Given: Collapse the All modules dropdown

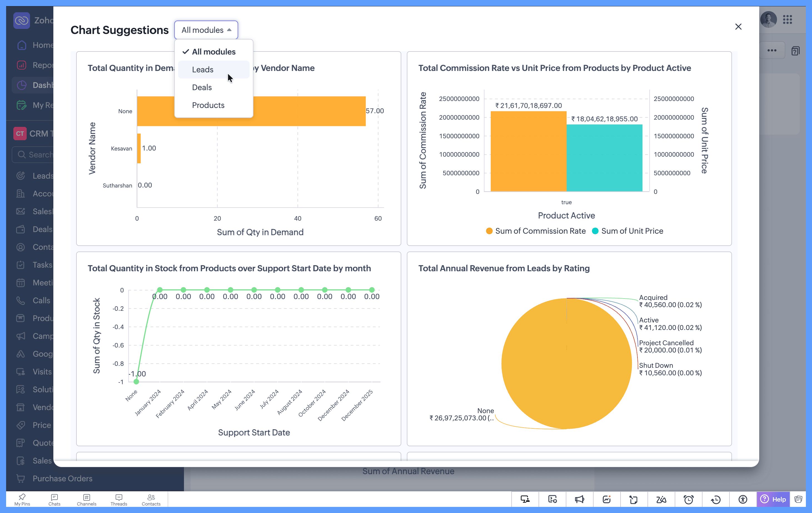Looking at the screenshot, I should tap(206, 30).
